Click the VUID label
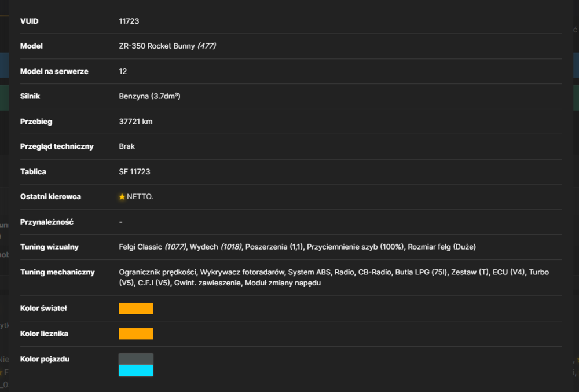The height and width of the screenshot is (392, 579). point(29,21)
